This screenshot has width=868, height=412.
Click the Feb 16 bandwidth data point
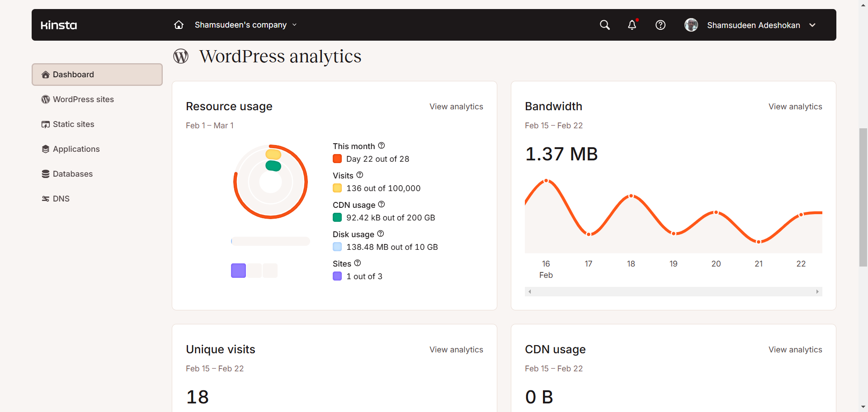click(x=546, y=181)
